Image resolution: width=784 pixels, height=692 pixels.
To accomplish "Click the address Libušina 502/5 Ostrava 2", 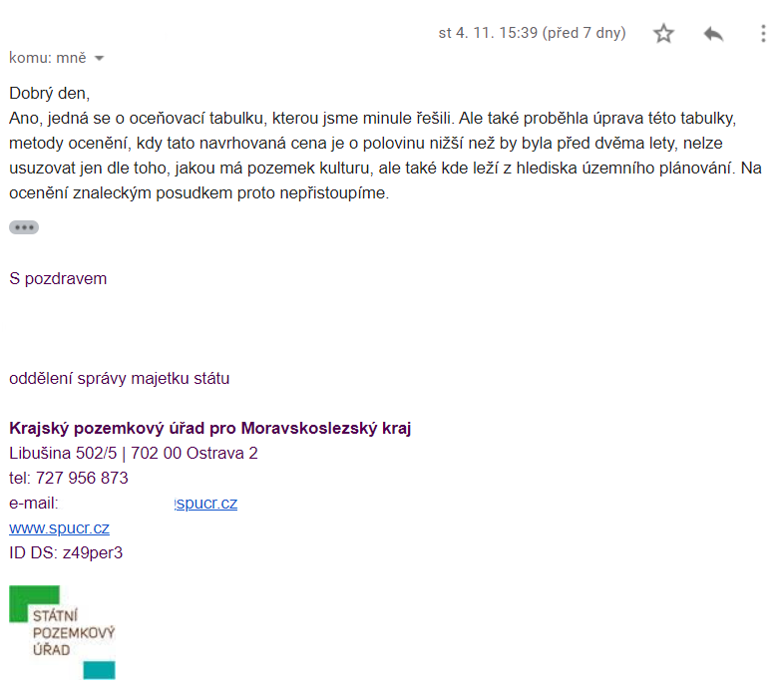I will pos(134,453).
